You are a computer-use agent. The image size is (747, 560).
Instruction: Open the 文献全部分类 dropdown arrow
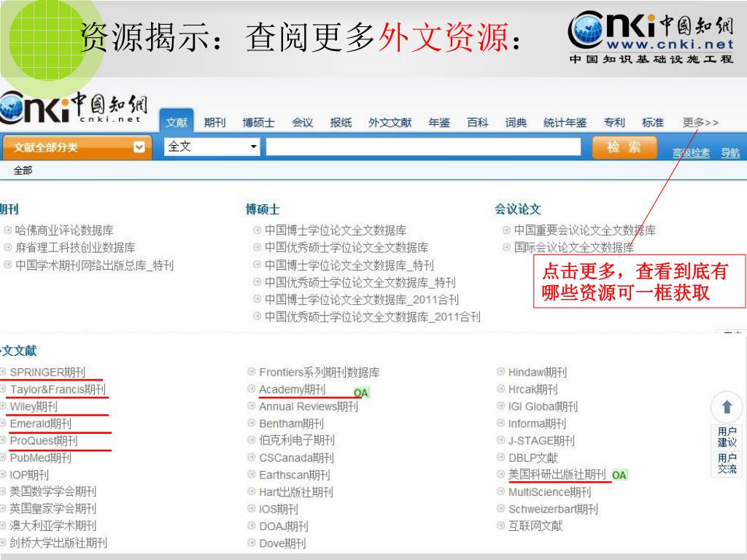[x=139, y=147]
